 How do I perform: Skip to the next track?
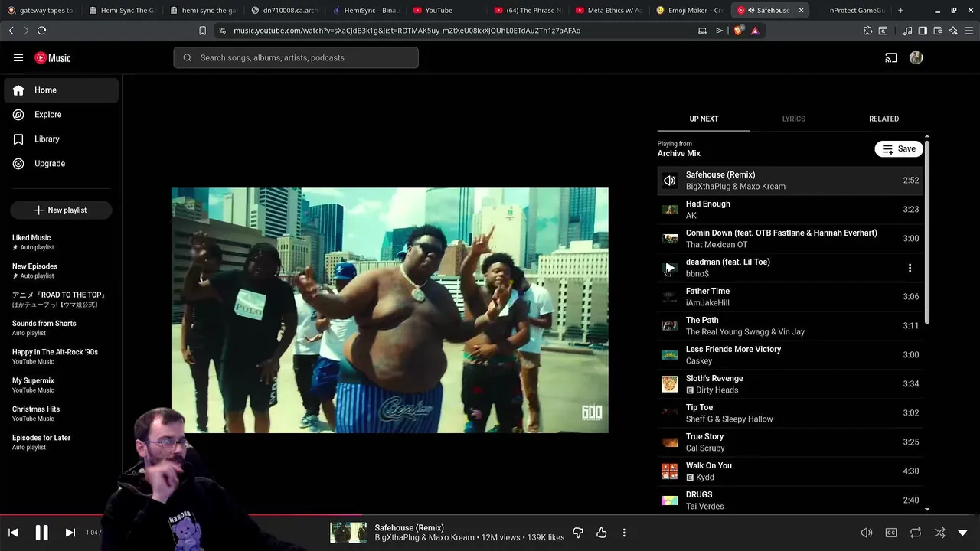pos(70,533)
